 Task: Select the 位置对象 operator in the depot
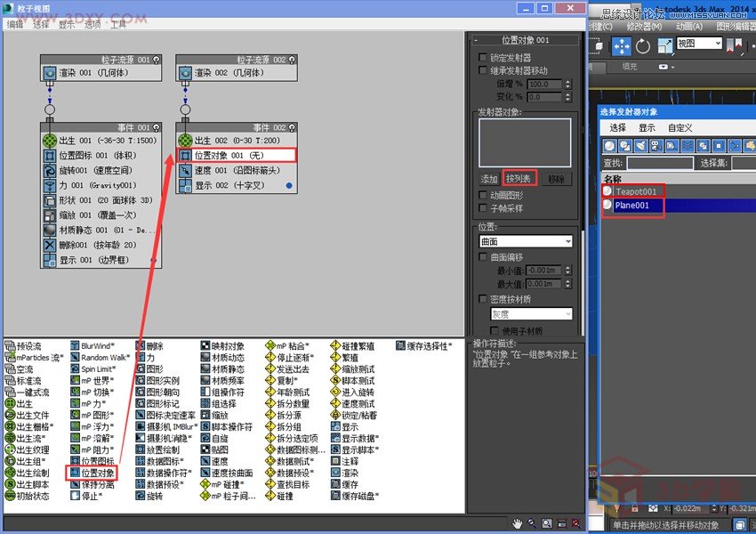point(92,473)
